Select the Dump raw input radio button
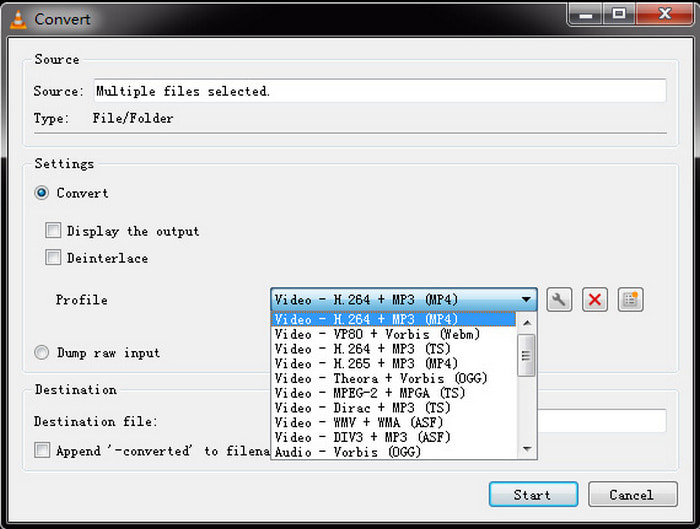Image resolution: width=700 pixels, height=529 pixels. (x=42, y=353)
